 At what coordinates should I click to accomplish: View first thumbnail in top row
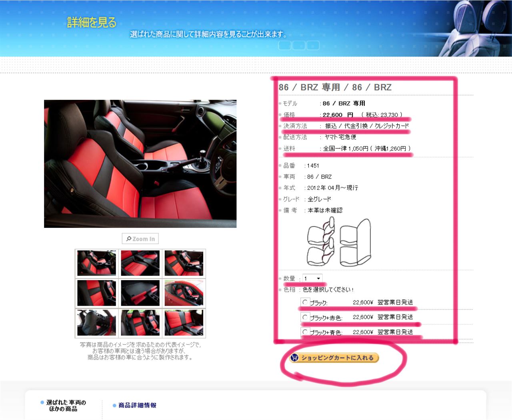pos(97,263)
